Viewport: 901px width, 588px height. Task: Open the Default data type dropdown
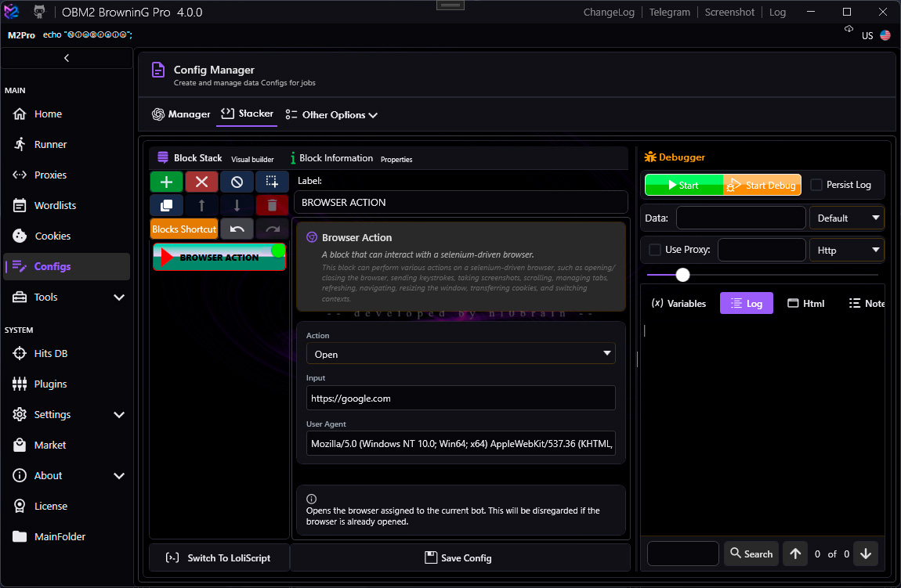point(846,218)
